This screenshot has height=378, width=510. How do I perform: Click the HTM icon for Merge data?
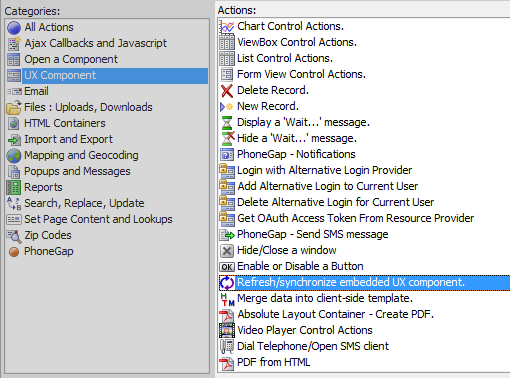(x=227, y=299)
